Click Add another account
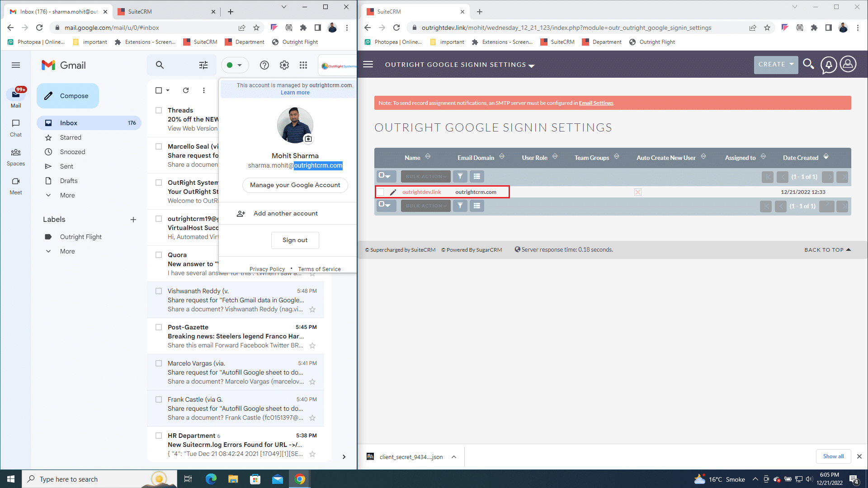The image size is (868, 488). [286, 213]
